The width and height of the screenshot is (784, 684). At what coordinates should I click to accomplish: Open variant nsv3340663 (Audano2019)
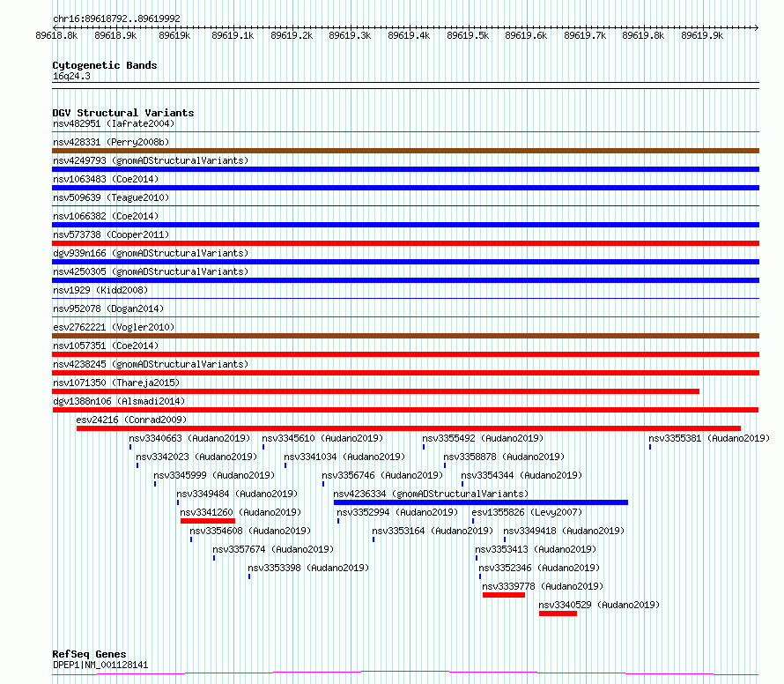(x=189, y=438)
